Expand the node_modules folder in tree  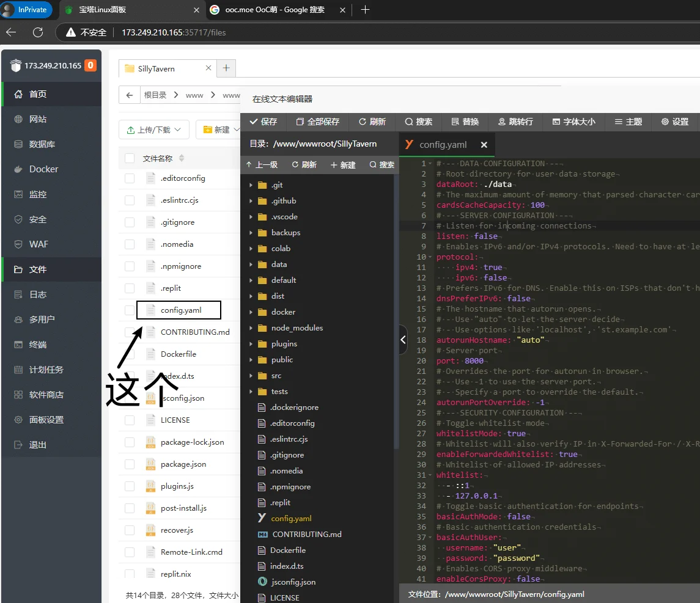pyautogui.click(x=297, y=328)
